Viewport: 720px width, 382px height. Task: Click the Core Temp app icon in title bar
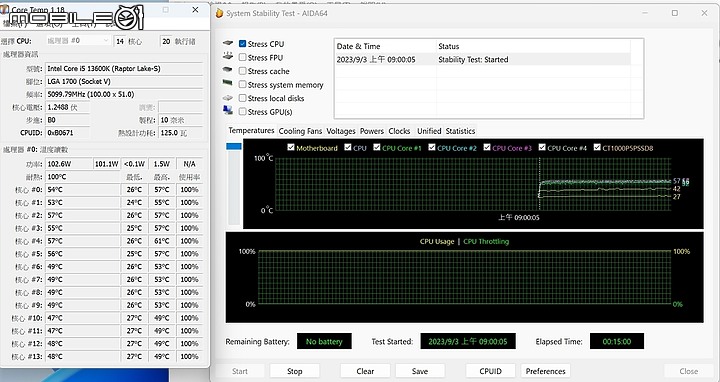tap(4, 9)
